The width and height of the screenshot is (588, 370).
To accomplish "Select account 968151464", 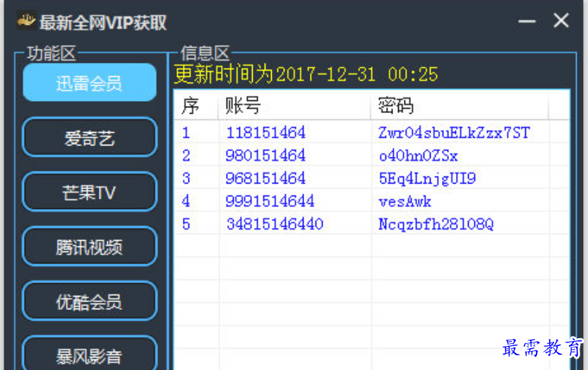I will pos(265,178).
